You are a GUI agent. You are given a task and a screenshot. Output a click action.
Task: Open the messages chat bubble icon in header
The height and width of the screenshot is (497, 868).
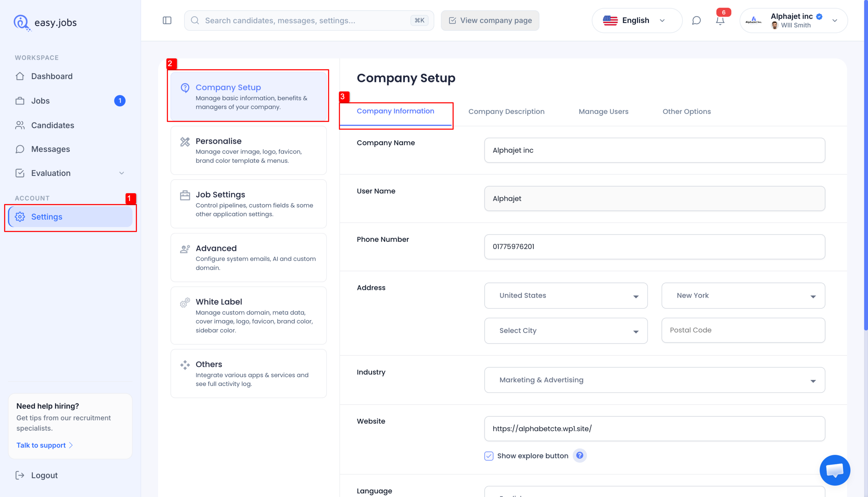pos(696,20)
